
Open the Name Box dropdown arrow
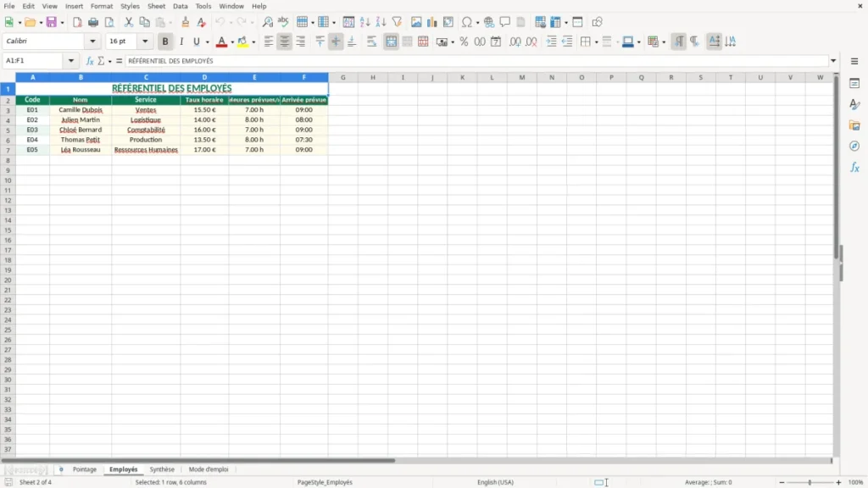click(71, 61)
